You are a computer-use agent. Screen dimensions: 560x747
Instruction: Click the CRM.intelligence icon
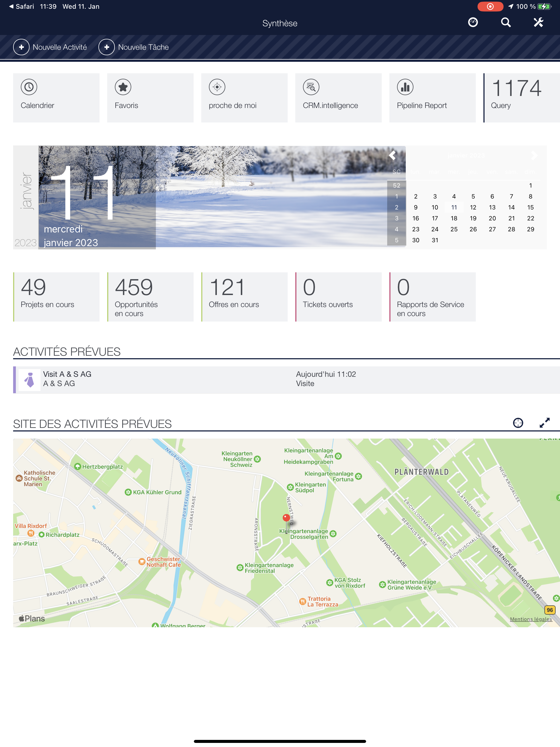point(311,87)
